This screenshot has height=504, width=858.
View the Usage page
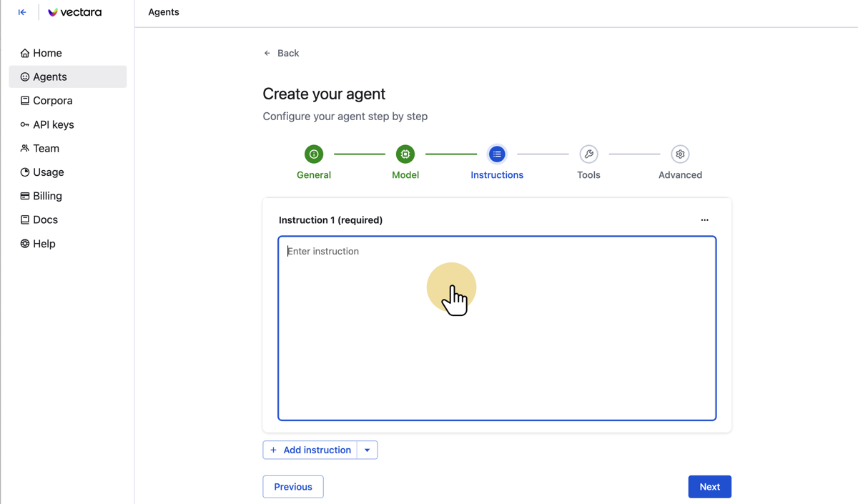coord(48,172)
